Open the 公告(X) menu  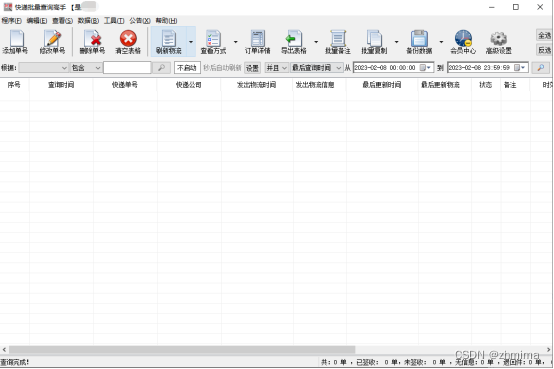(140, 21)
